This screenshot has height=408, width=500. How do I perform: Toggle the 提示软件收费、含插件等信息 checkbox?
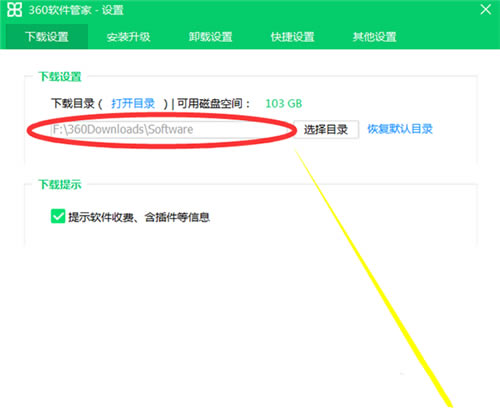(58, 216)
